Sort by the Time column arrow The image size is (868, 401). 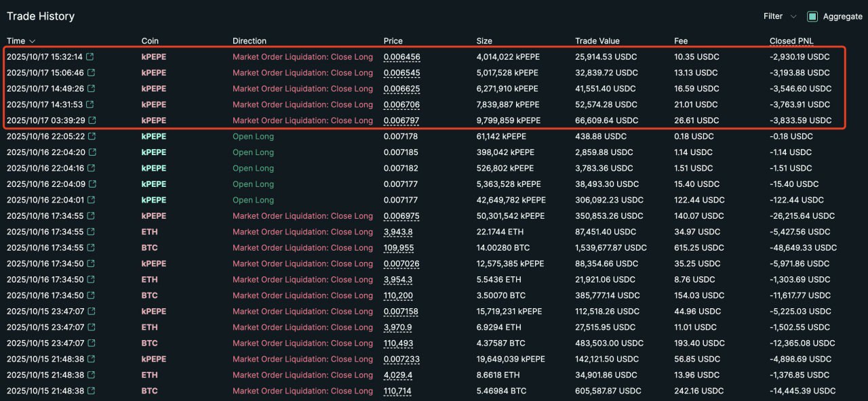click(32, 41)
